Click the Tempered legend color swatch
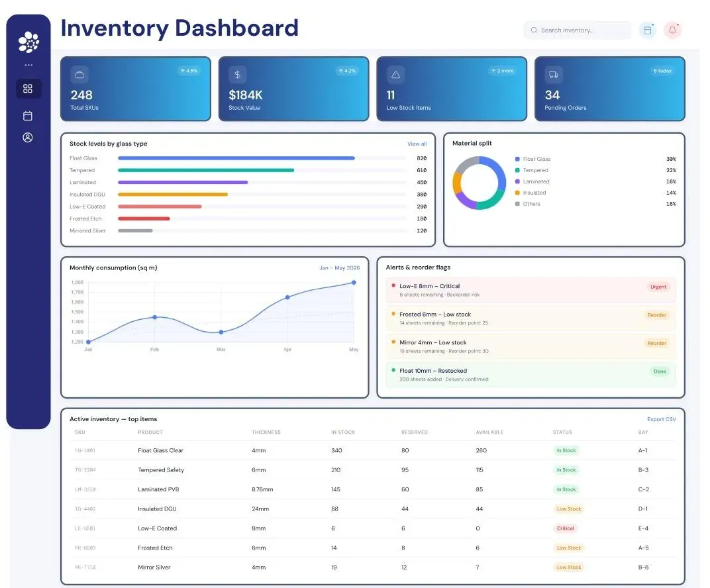 point(517,170)
